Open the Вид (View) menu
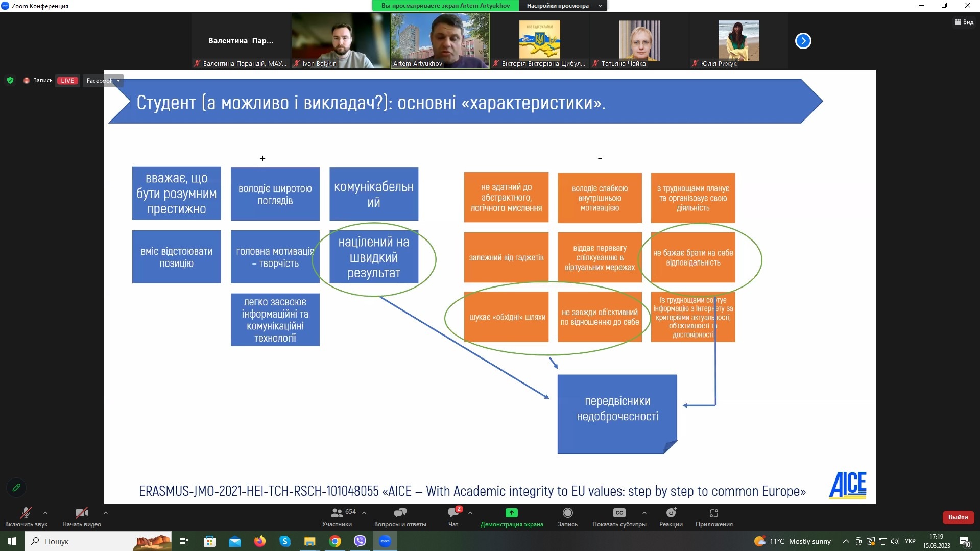 tap(964, 22)
